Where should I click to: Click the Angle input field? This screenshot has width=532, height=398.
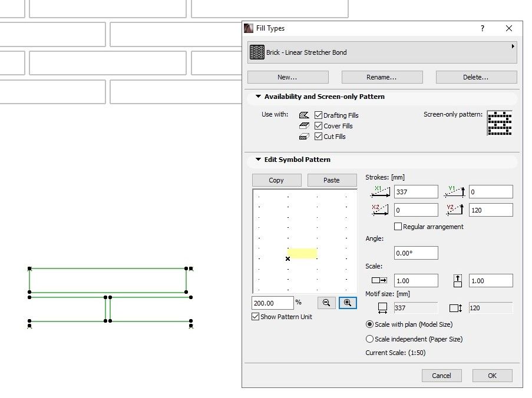(416, 253)
